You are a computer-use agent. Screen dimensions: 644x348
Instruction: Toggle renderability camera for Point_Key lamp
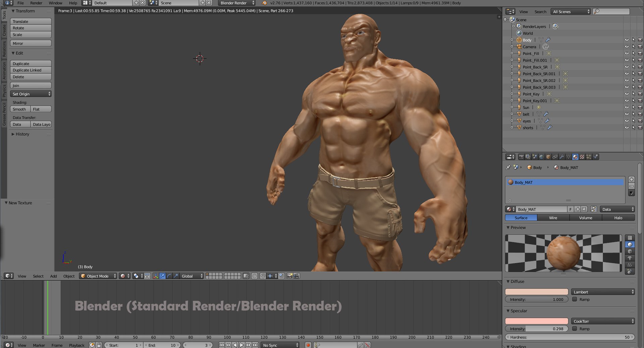coord(640,94)
